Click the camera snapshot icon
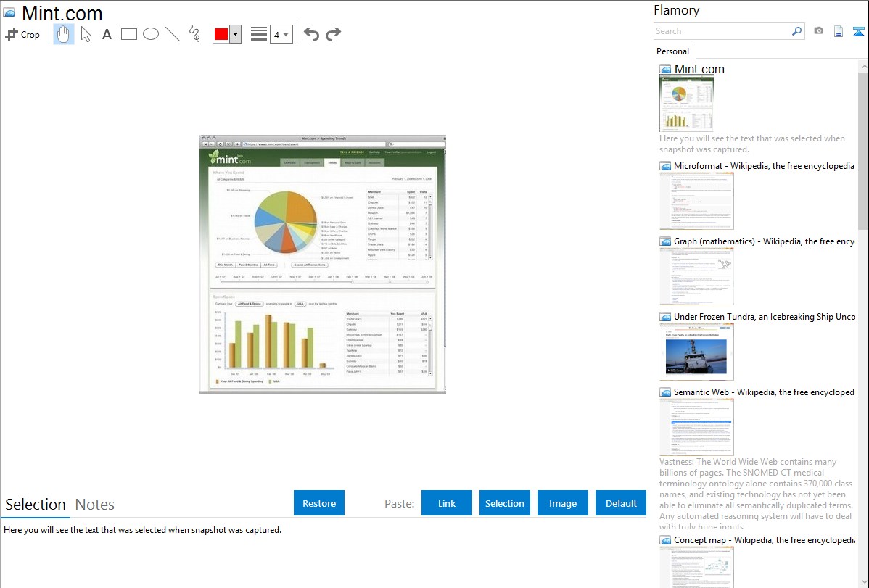The image size is (869, 588). [x=818, y=31]
